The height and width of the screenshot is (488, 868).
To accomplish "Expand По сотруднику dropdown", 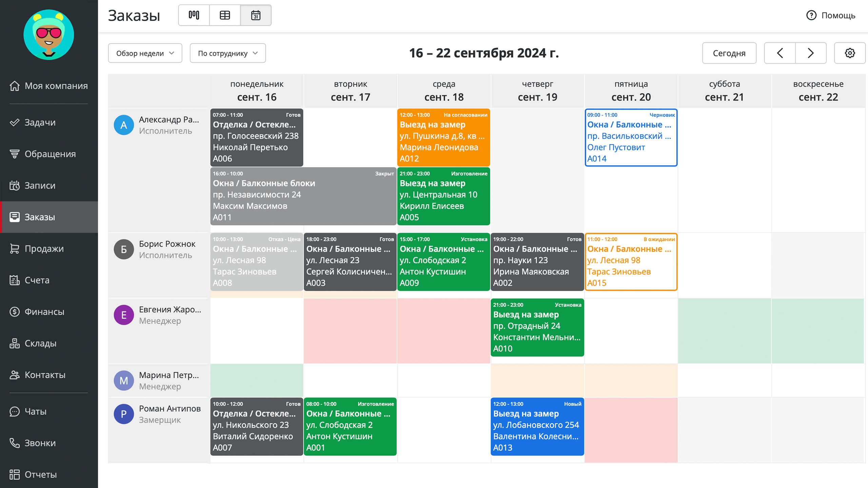I will click(x=228, y=53).
